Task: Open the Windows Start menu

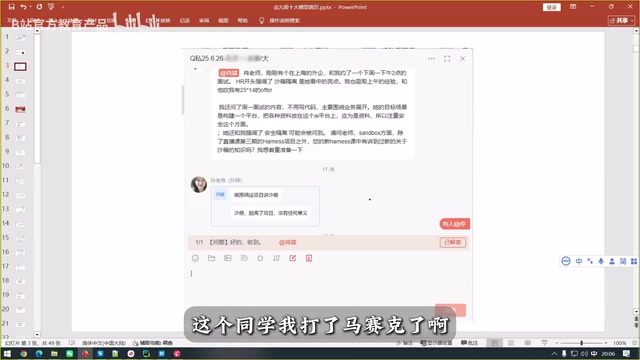Action: (x=7, y=354)
